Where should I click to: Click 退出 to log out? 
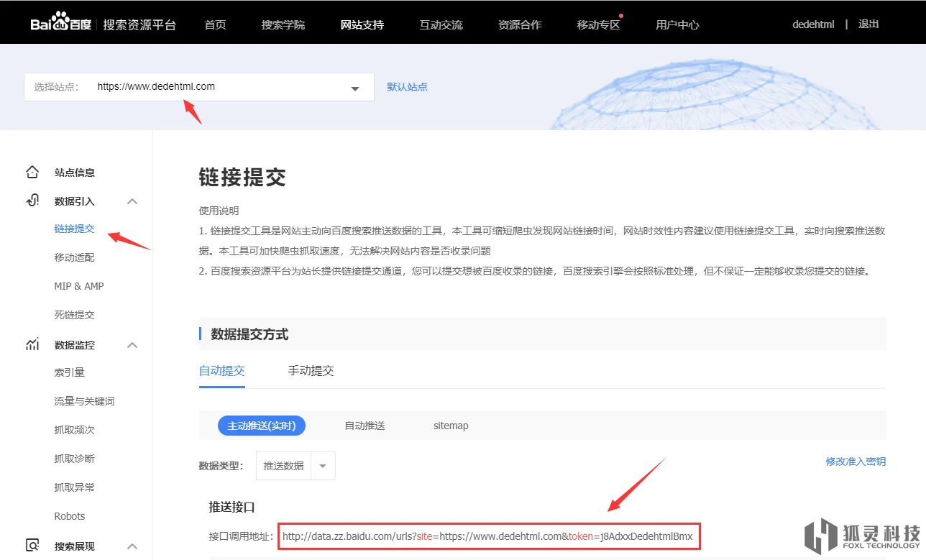click(x=868, y=24)
